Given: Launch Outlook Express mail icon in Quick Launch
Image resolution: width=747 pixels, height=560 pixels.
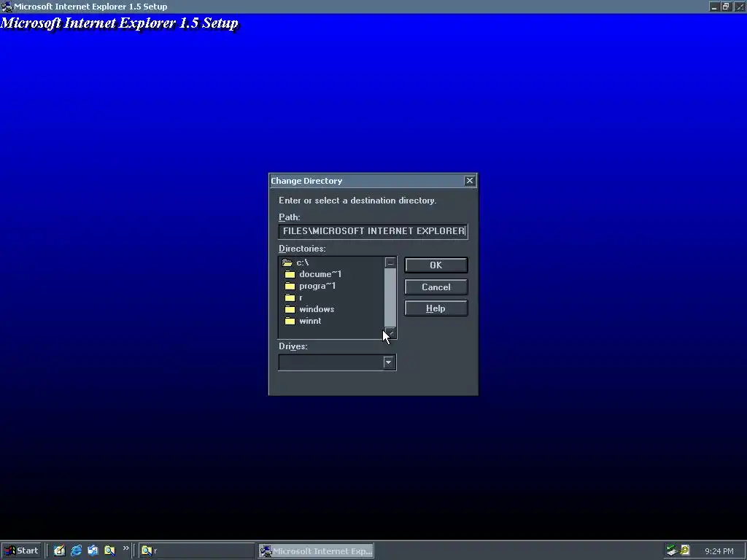Looking at the screenshot, I should point(93,551).
